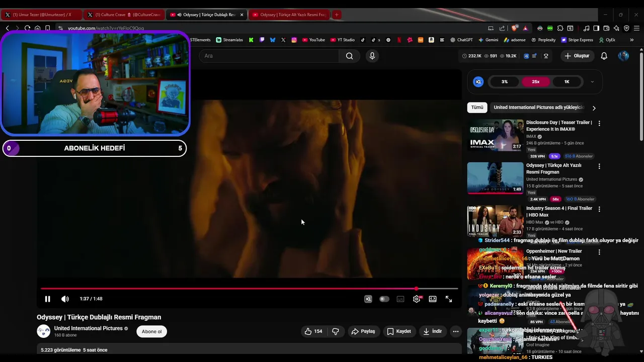Viewport: 644px width, 362px height.
Task: Show more bookmarks with overflow chevron
Action: coord(631,40)
